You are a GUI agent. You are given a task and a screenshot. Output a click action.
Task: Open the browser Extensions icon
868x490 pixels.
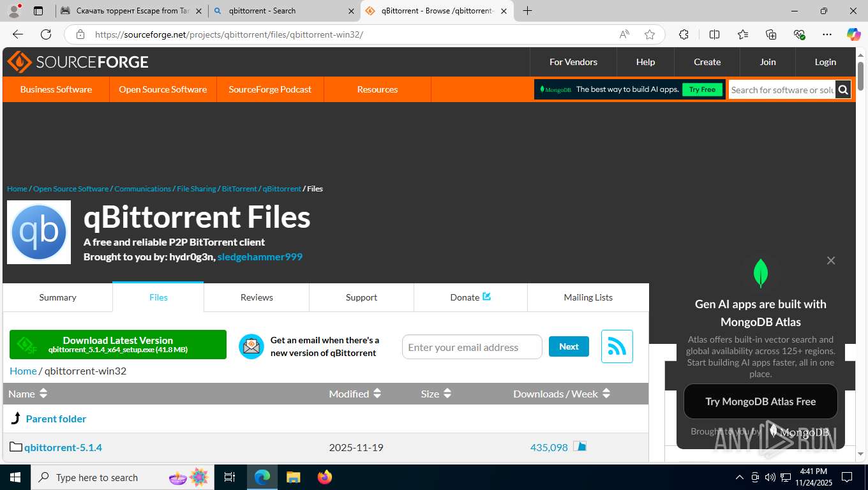684,34
